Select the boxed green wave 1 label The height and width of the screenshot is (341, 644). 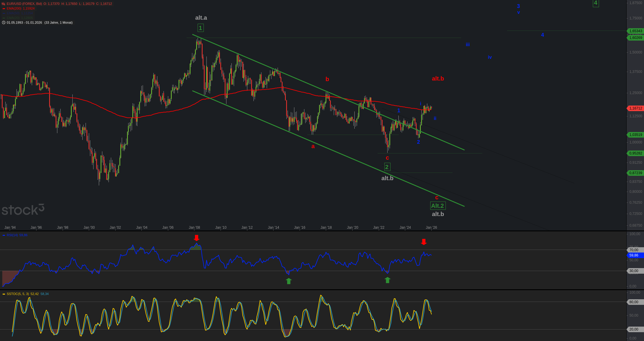pyautogui.click(x=201, y=28)
